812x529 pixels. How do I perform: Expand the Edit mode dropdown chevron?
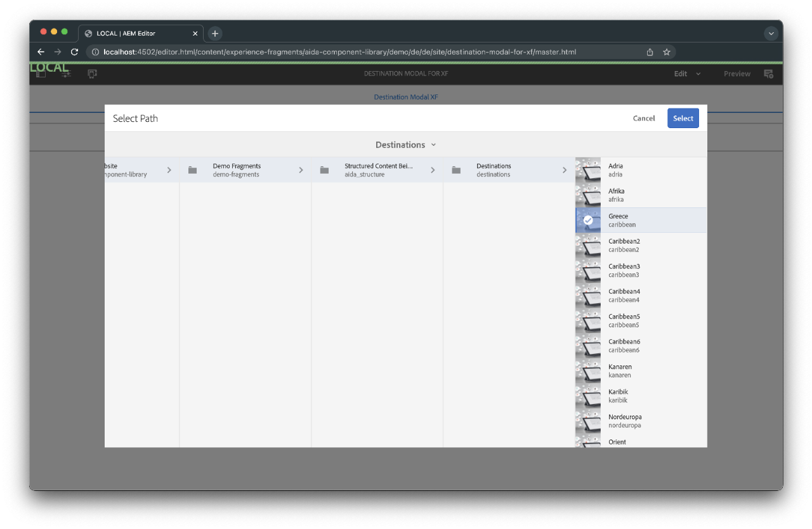698,74
